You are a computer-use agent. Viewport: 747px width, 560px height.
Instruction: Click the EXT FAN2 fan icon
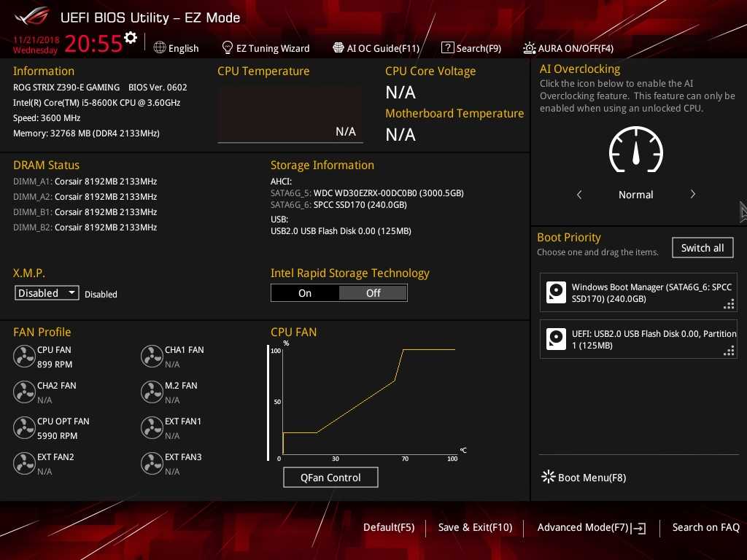(x=24, y=464)
